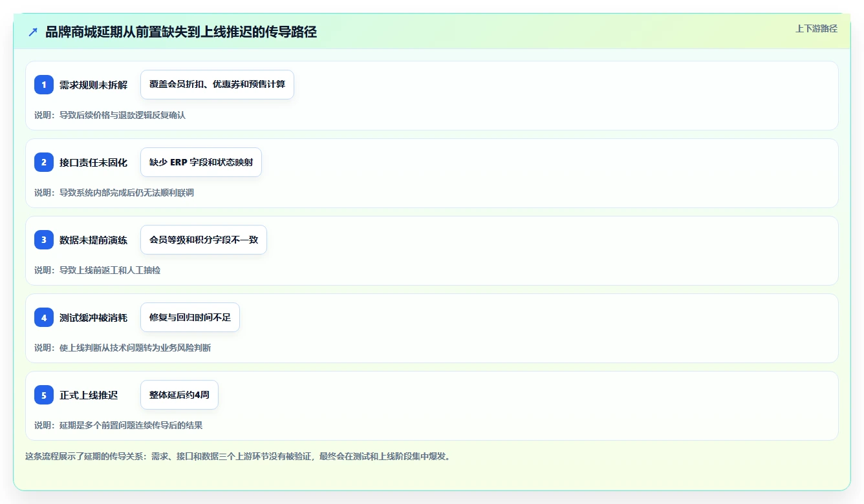Viewport: 864px width, 504px height.
Task: Select step number badge 5
Action: point(44,395)
